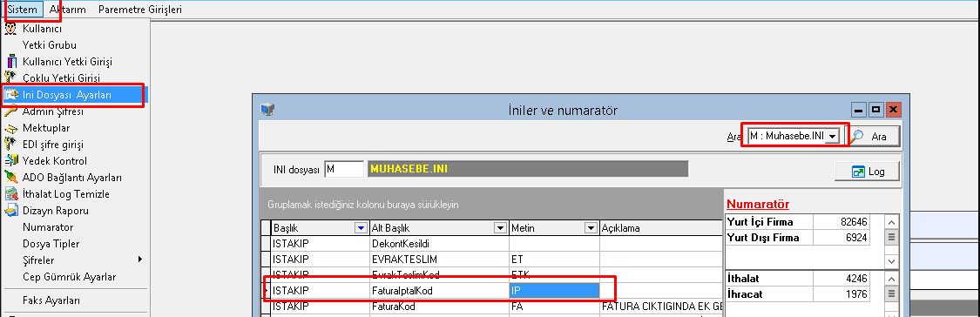Open the Başlık column filter dropdown
The width and height of the screenshot is (980, 317).
click(x=361, y=228)
